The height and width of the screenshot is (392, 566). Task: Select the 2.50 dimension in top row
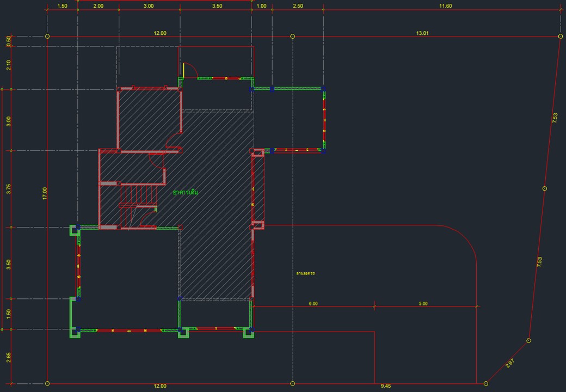(298, 6)
